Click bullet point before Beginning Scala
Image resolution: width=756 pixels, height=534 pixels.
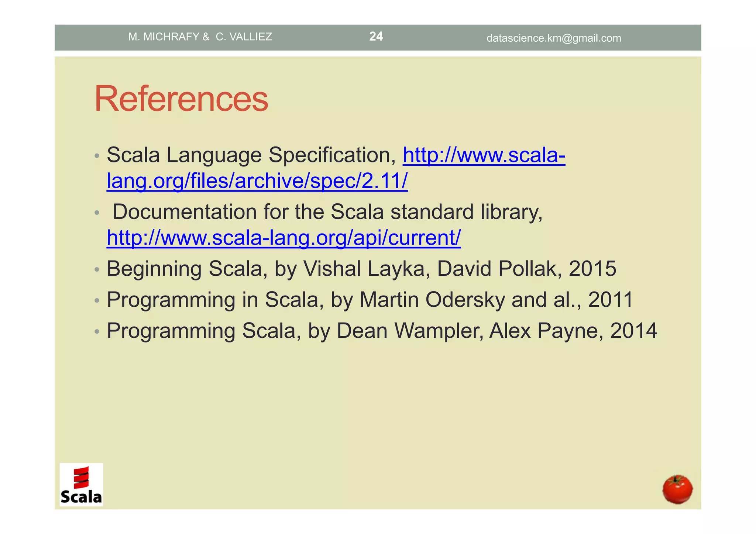[x=97, y=269]
